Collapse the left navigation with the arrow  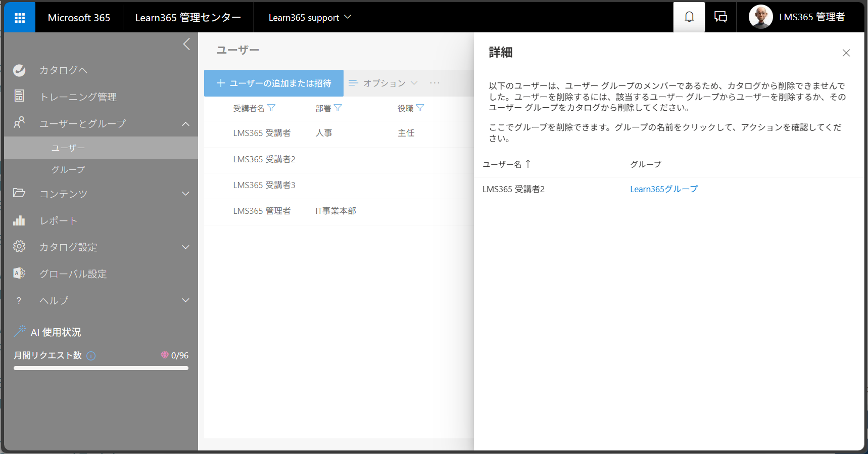[x=186, y=44]
